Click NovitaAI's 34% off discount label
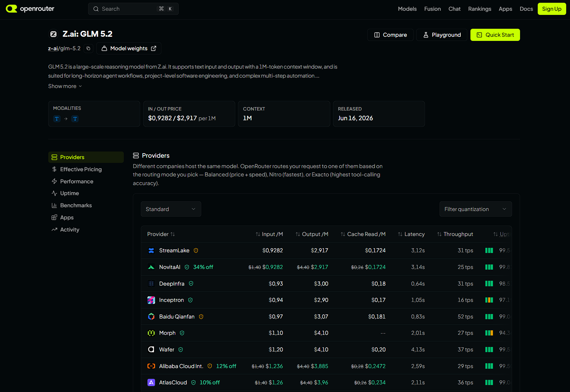Screen dimensions: 570x392 click(x=203, y=267)
